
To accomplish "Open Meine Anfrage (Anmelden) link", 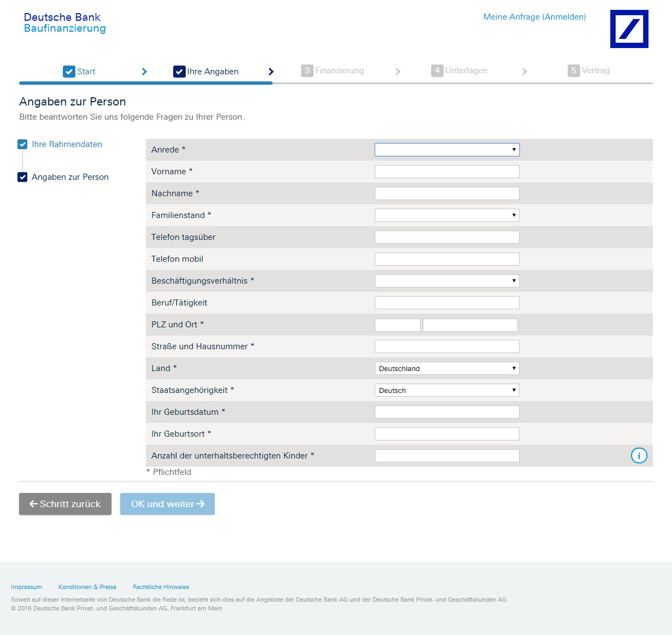I will point(534,17).
